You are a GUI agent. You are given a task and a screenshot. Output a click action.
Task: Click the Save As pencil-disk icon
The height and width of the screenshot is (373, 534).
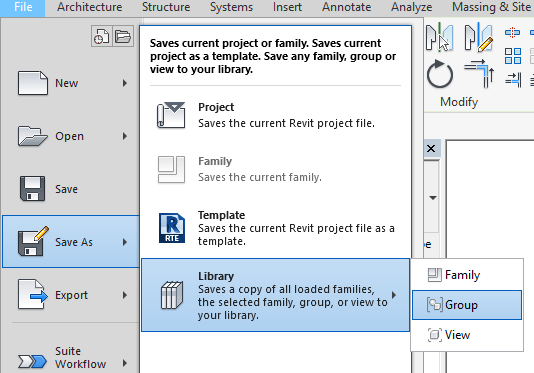pyautogui.click(x=33, y=241)
